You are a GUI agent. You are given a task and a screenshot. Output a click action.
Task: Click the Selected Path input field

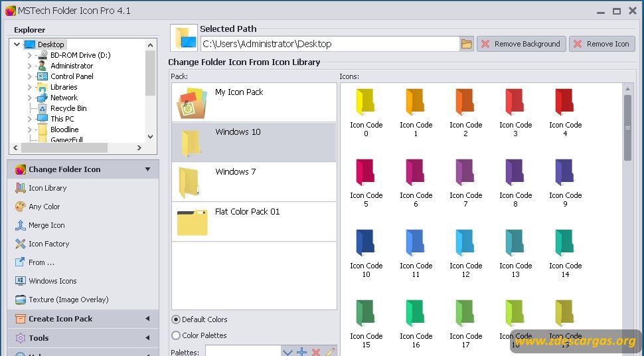[330, 44]
